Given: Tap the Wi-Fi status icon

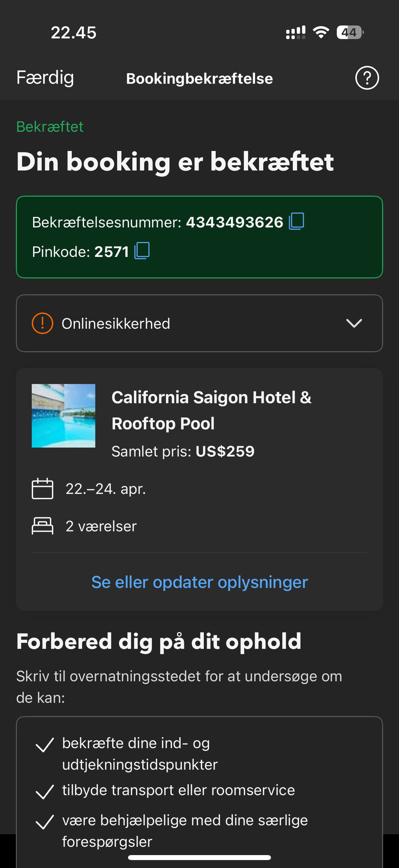Looking at the screenshot, I should pyautogui.click(x=321, y=32).
